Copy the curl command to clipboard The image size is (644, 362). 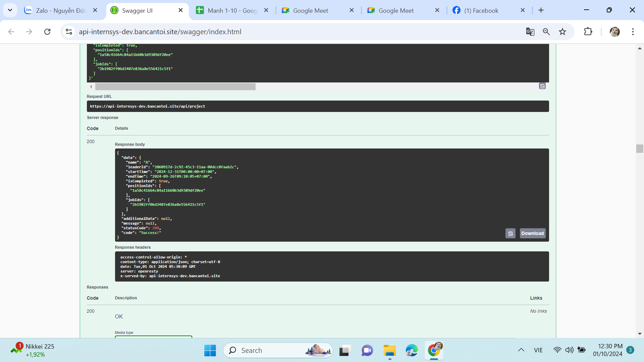pyautogui.click(x=542, y=86)
